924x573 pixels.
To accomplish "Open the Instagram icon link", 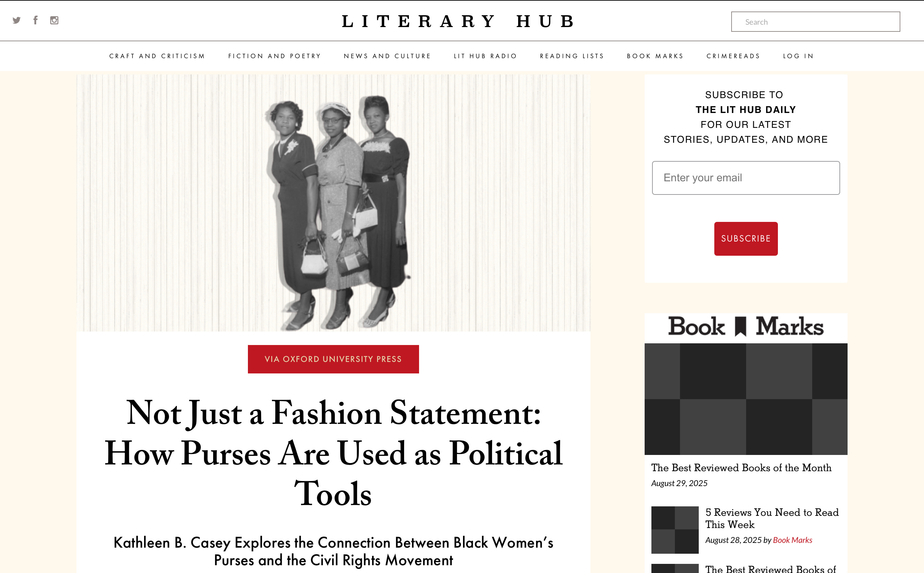I will click(x=54, y=20).
